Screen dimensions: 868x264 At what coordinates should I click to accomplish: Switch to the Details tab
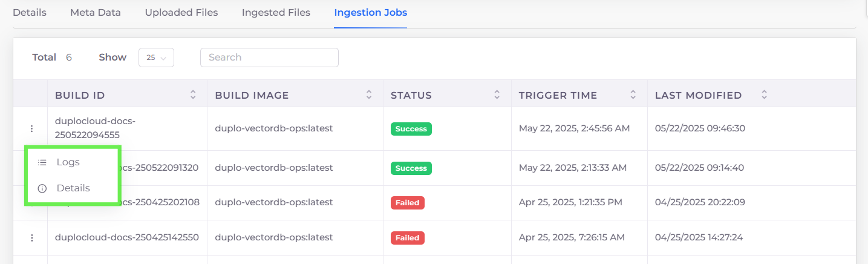click(30, 12)
